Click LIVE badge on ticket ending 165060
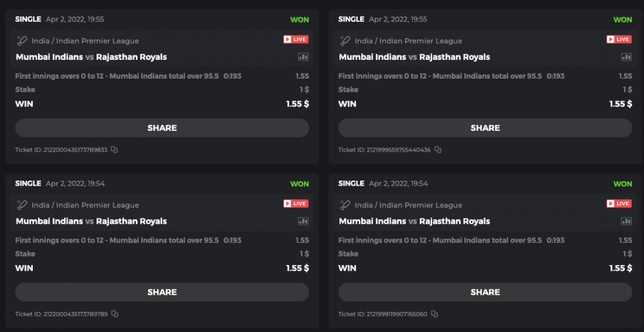The height and width of the screenshot is (332, 644). [619, 204]
